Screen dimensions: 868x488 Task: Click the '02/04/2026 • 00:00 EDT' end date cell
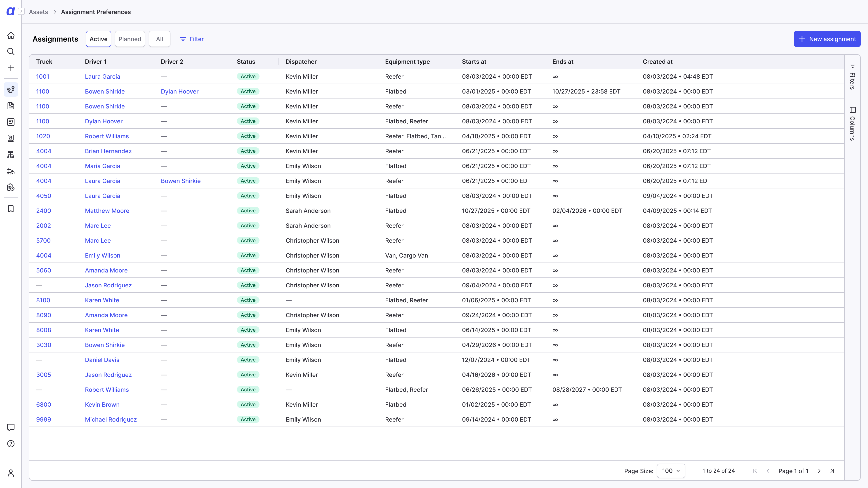(x=587, y=211)
